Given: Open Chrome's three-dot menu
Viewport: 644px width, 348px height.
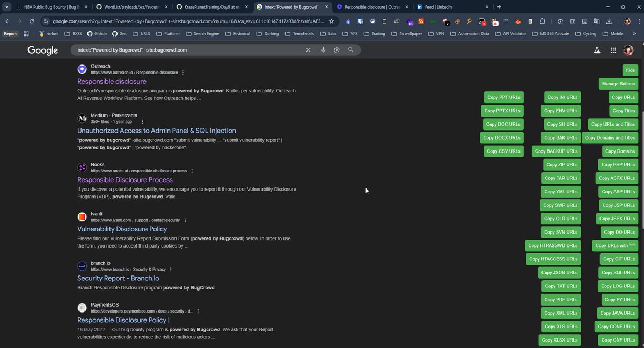Looking at the screenshot, I should click(x=638, y=21).
